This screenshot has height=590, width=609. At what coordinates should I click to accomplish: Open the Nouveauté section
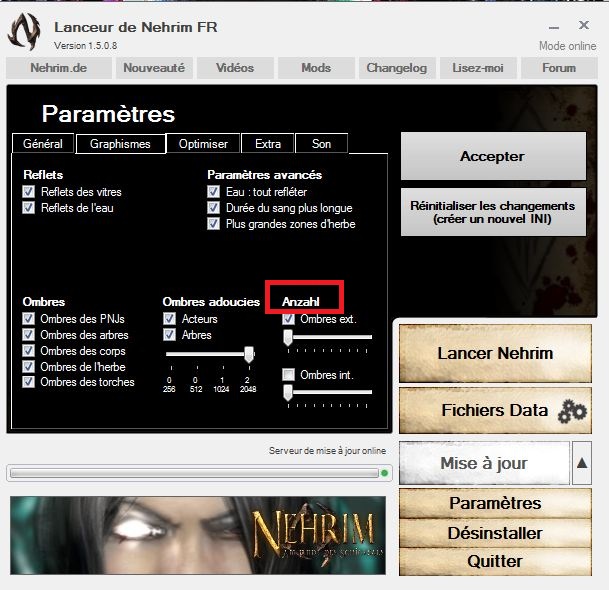(154, 68)
